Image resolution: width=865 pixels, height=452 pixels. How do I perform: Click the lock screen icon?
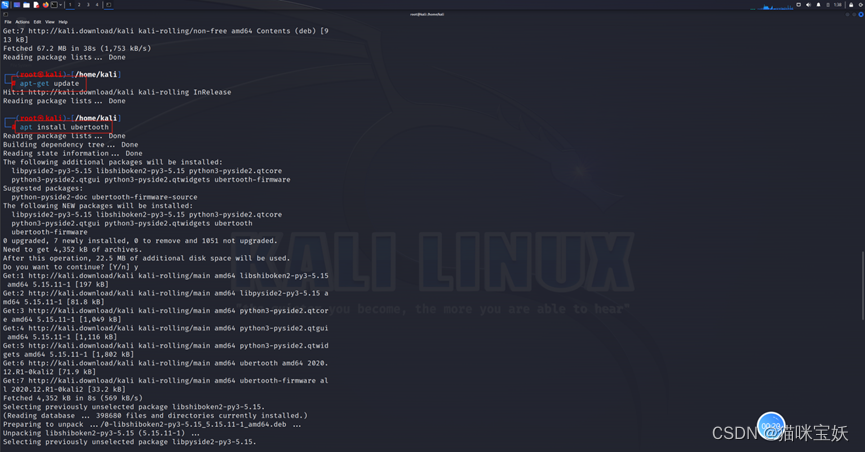[x=851, y=5]
